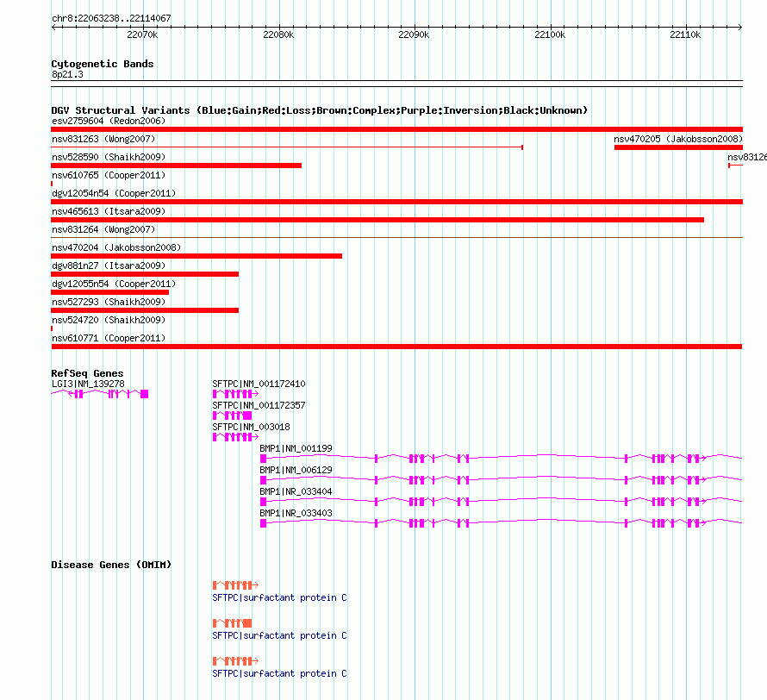This screenshot has height=700, width=767.
Task: Click the 22080k ruler tick label
Action: coord(278,34)
